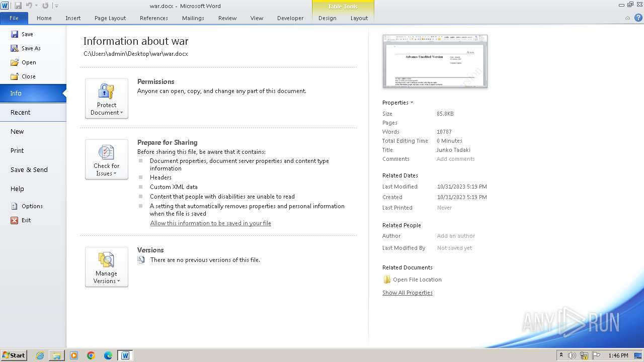This screenshot has width=644, height=362.
Task: Show hidden system tray icons
Action: click(561, 355)
